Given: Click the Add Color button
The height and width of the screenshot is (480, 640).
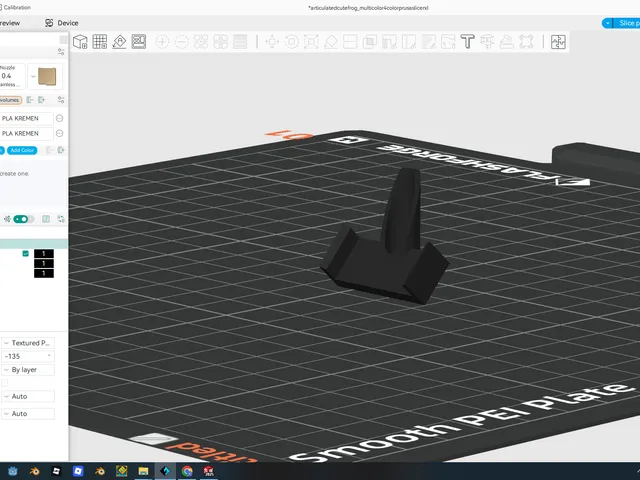Looking at the screenshot, I should (22, 150).
